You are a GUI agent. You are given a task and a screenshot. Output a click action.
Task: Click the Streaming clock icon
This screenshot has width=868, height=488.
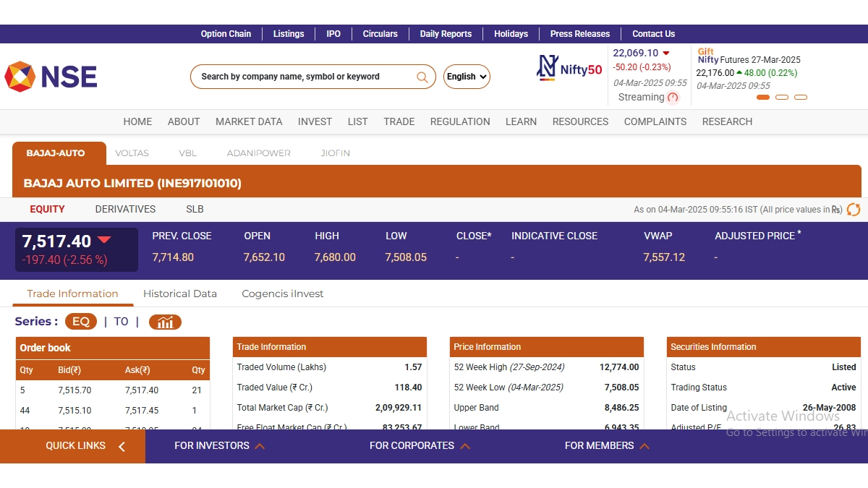pyautogui.click(x=673, y=98)
